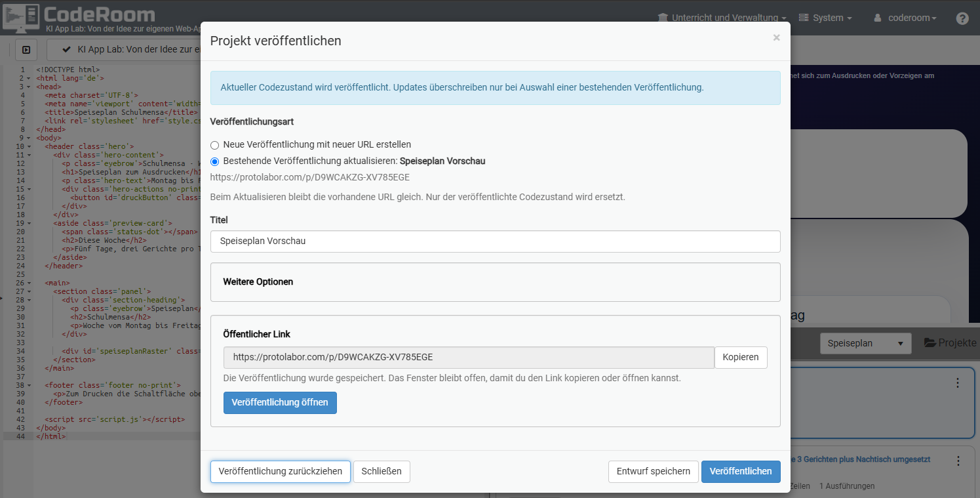Collapse body fold arrow on line 9

pyautogui.click(x=30, y=138)
